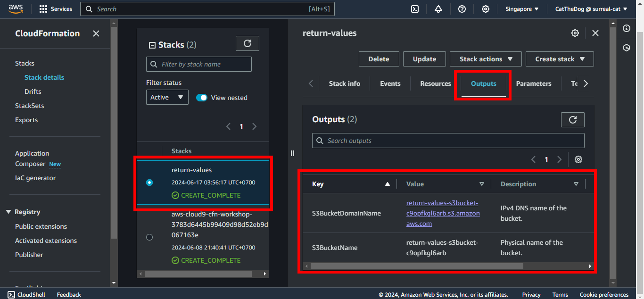Open stack detail panel settings gear
Screen dimensions: 644x299
point(575,33)
